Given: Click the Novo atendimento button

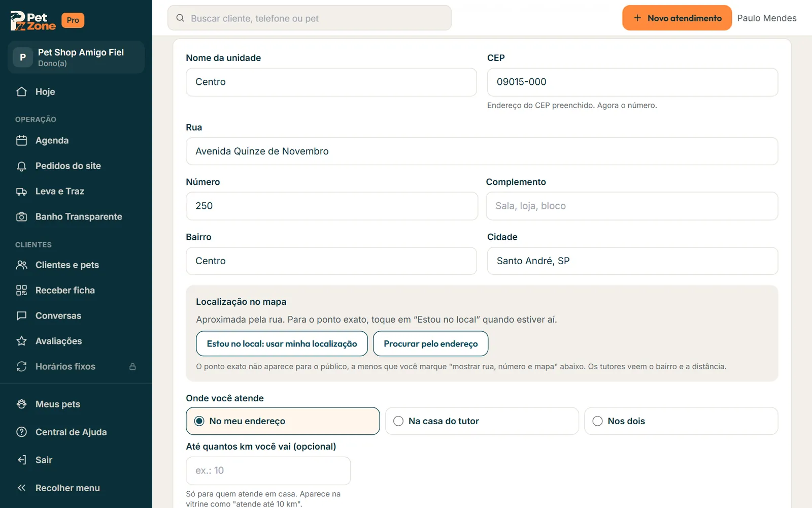Looking at the screenshot, I should [677, 18].
